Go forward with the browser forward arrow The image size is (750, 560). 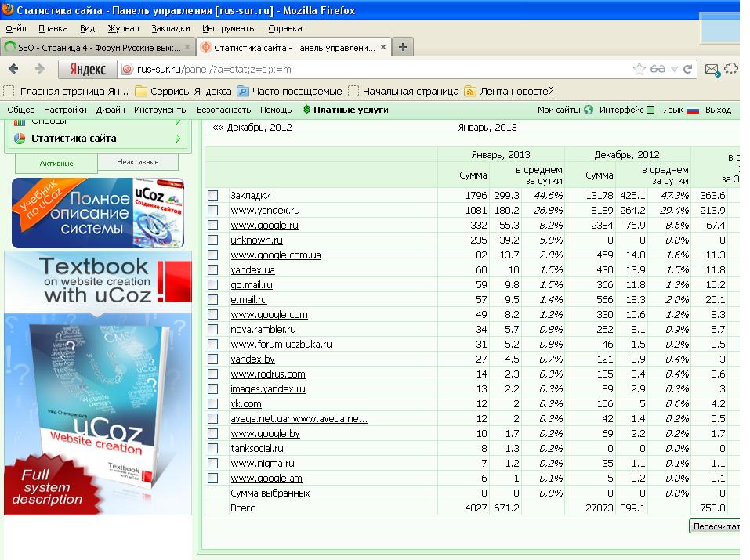pyautogui.click(x=40, y=69)
